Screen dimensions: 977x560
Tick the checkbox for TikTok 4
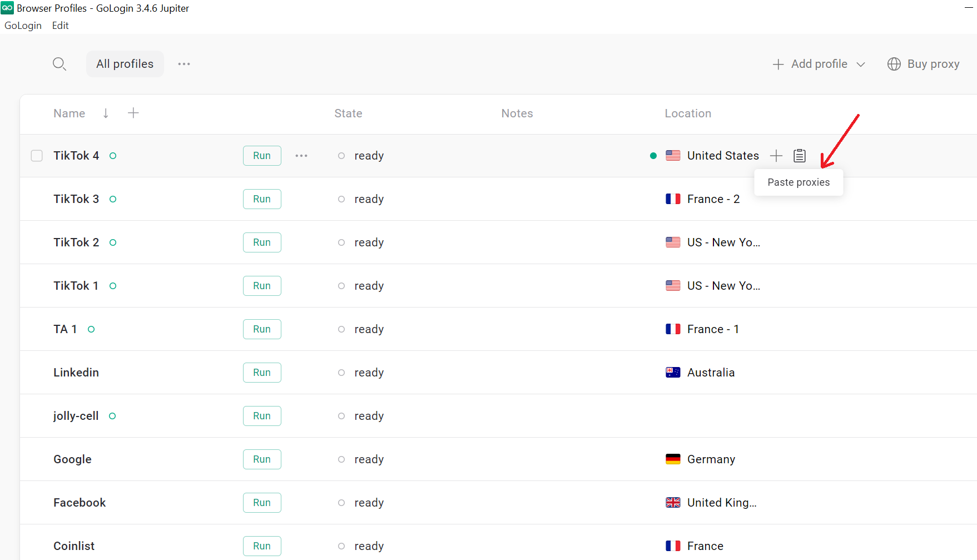37,156
